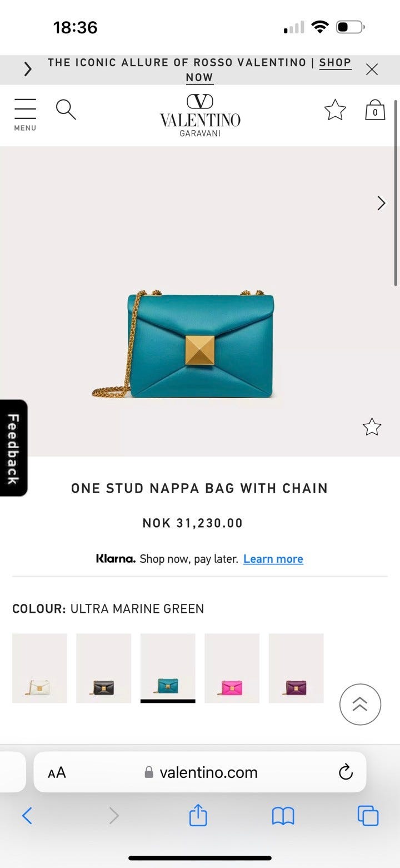Open the wishlist star in header
400x868 pixels.
click(335, 110)
